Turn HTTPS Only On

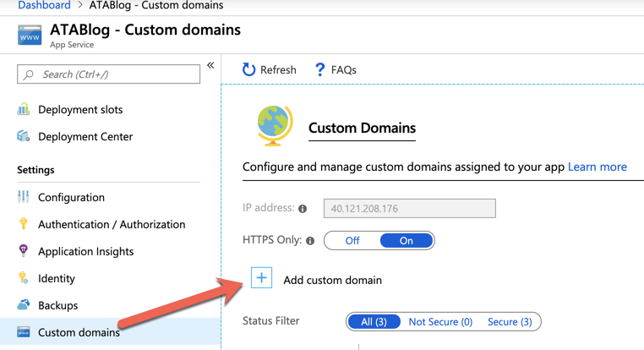point(407,240)
